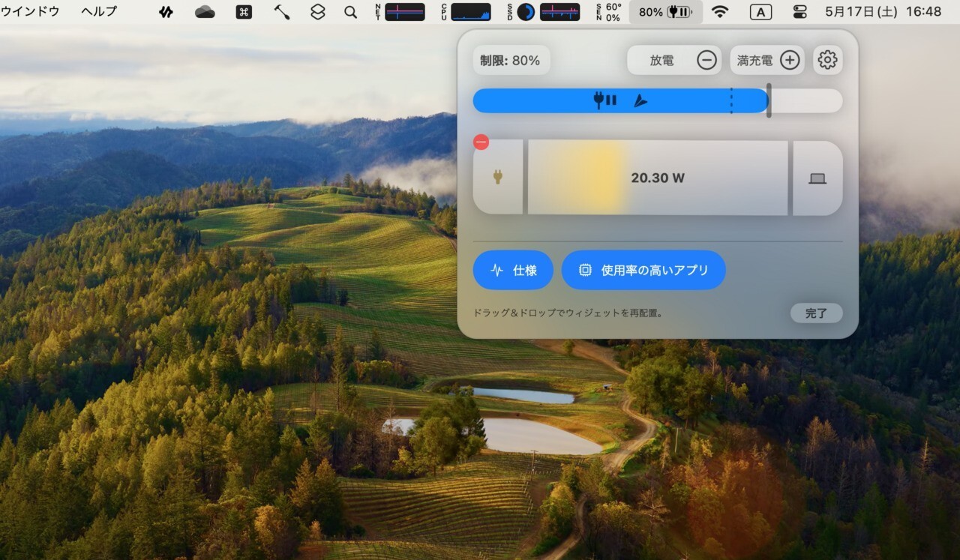Open the cloud icon in the menu bar
The width and height of the screenshot is (960, 560).
pos(205,12)
